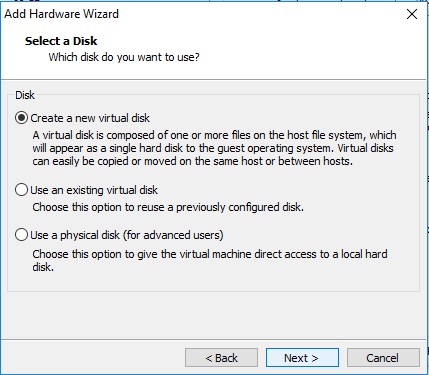Click the 'Select a Disk' heading
This screenshot has width=429, height=375.
(61, 41)
